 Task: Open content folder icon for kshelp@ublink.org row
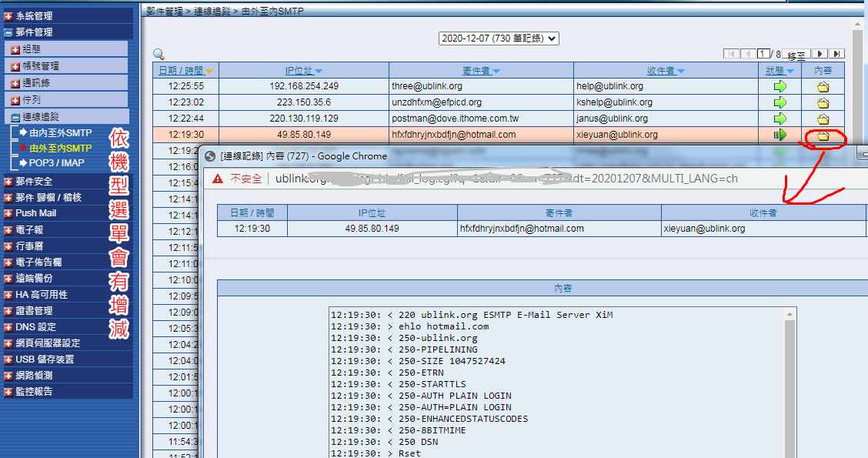point(823,102)
